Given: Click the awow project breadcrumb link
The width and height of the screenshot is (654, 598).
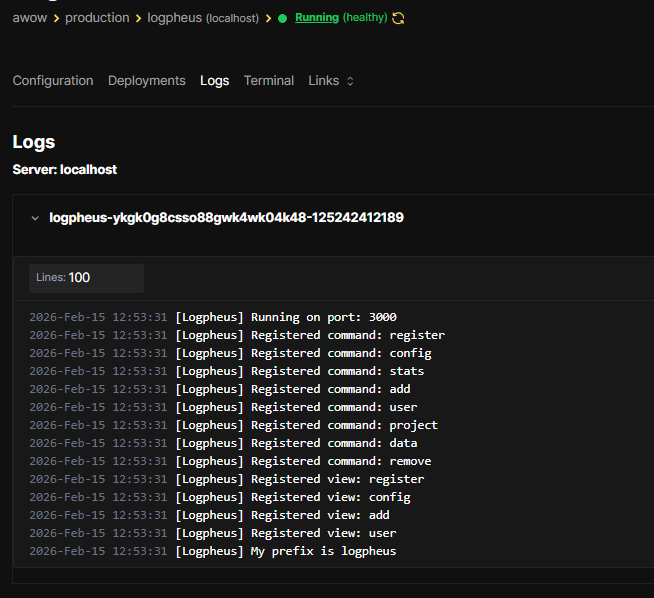Looking at the screenshot, I should coord(29,18).
